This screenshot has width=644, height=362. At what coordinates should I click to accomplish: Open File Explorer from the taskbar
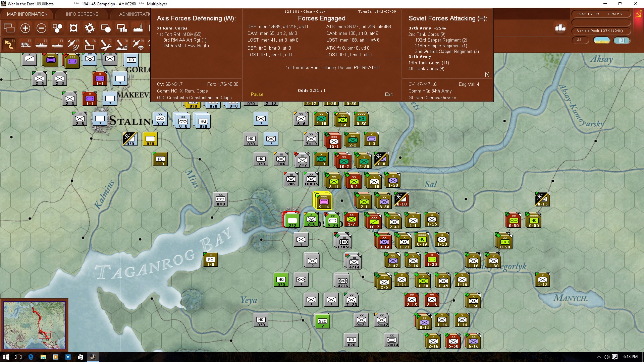pos(43,357)
